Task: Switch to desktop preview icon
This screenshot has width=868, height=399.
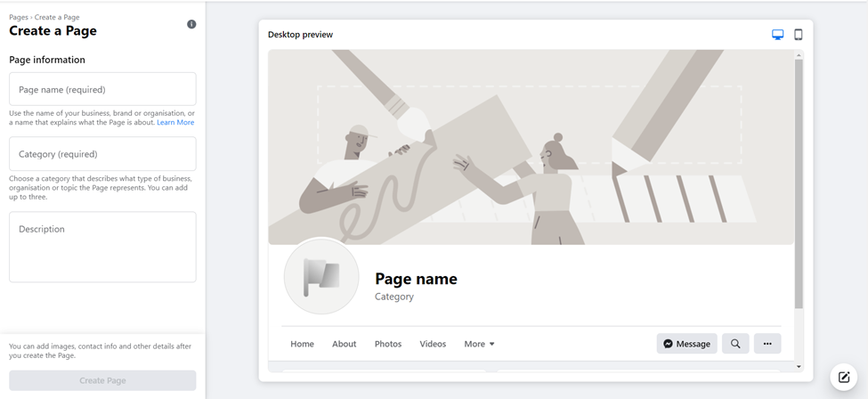Action: [778, 35]
